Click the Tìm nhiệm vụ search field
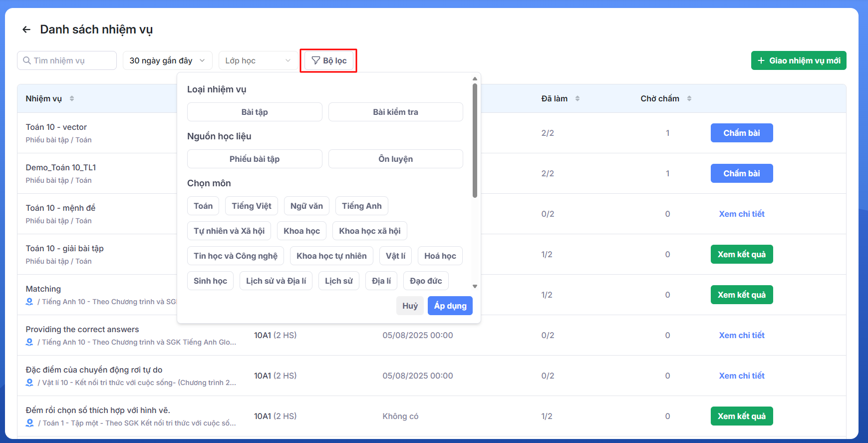 [67, 60]
